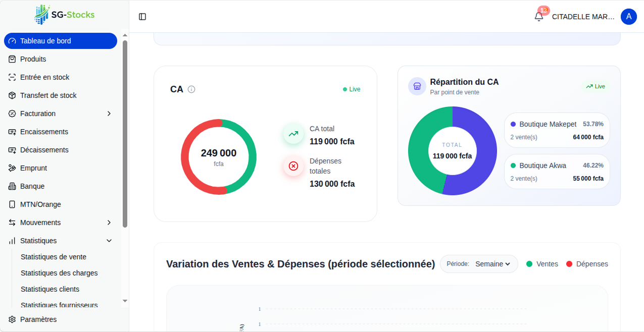Viewport: 644px width, 332px height.
Task: Toggle the sidebar panel icon
Action: 142,17
